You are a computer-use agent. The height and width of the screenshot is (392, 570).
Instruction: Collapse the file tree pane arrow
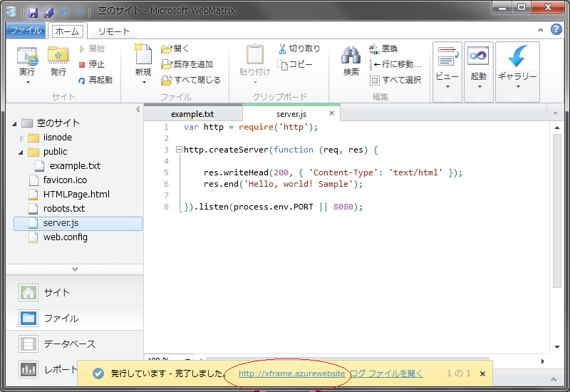tap(138, 109)
